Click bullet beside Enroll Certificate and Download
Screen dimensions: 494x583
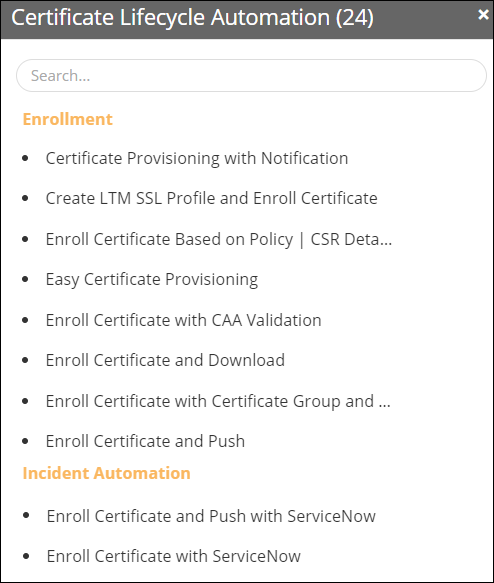tap(25, 360)
